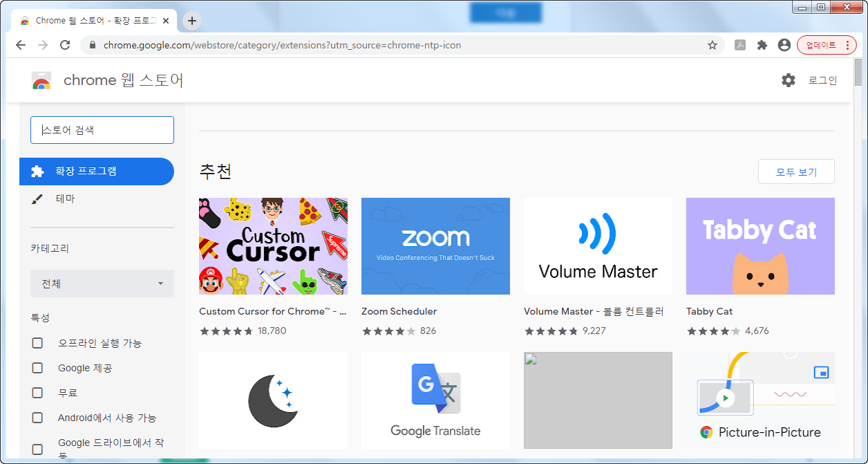Viewport: 868px width, 464px height.
Task: Click the lock icon in address bar
Action: [93, 45]
